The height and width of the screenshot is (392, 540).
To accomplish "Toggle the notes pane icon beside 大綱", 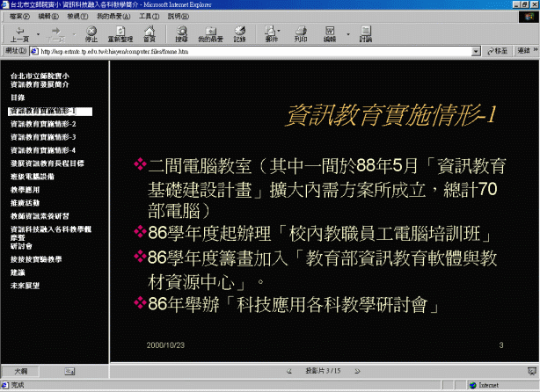I will tap(69, 371).
